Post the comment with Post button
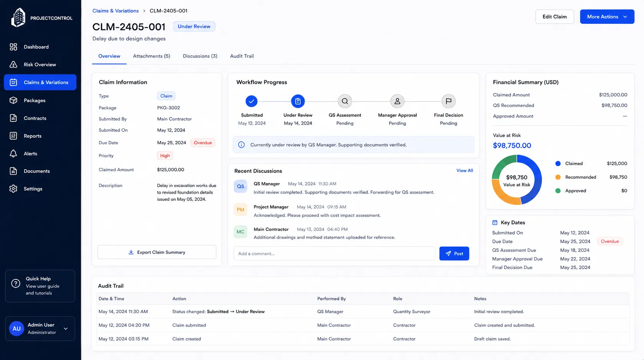Viewport: 644px width, 360px height. point(454,254)
